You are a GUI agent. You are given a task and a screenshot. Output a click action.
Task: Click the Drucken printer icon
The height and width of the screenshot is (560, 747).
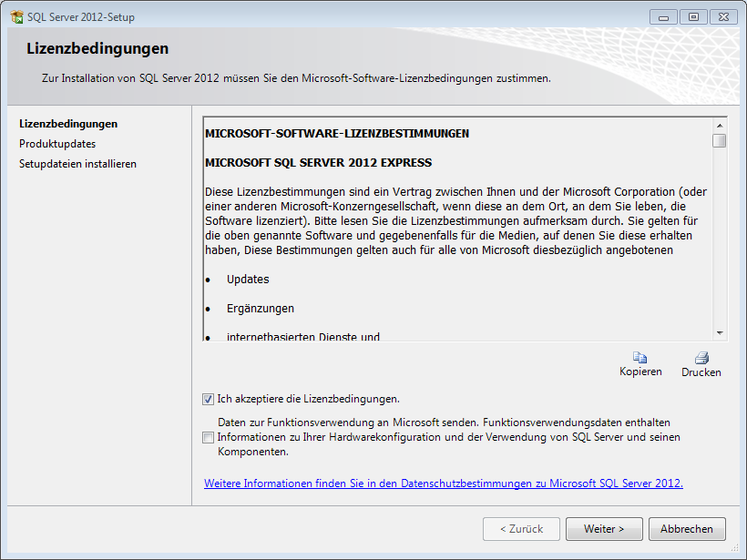coord(701,358)
